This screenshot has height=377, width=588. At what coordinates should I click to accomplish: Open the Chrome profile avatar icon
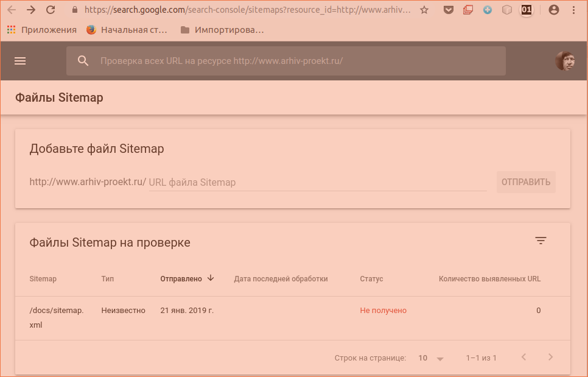(553, 10)
